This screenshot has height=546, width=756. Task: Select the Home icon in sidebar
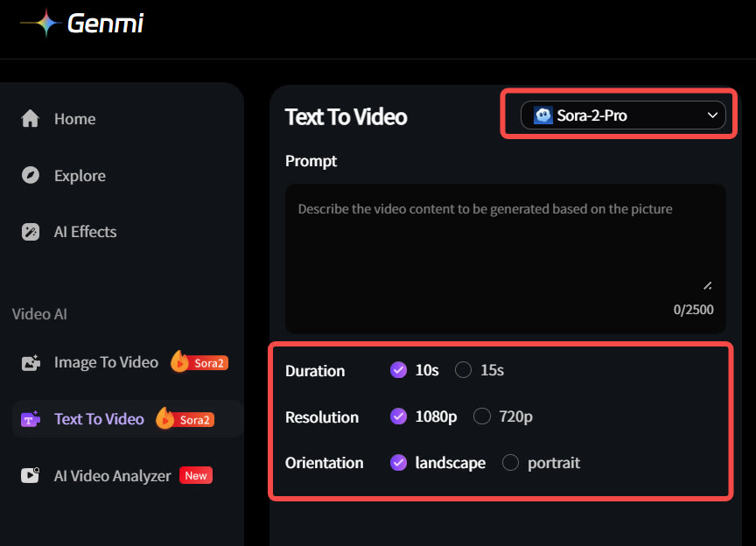click(31, 118)
